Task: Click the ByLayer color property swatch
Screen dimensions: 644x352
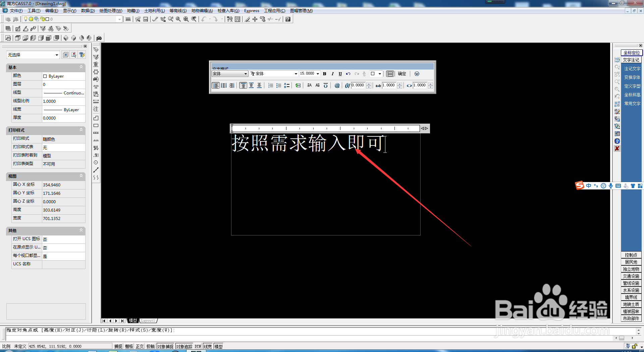Action: point(45,76)
